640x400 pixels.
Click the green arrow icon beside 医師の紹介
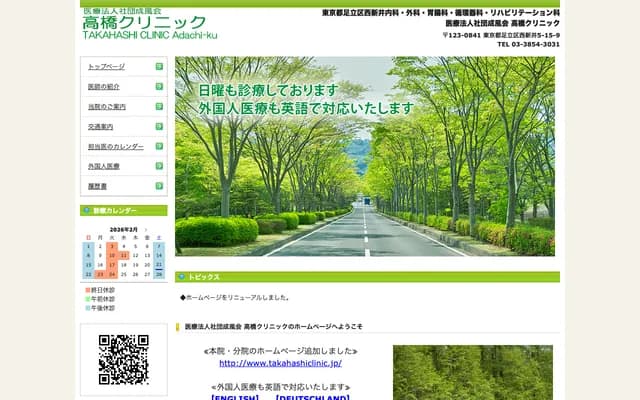[159, 86]
